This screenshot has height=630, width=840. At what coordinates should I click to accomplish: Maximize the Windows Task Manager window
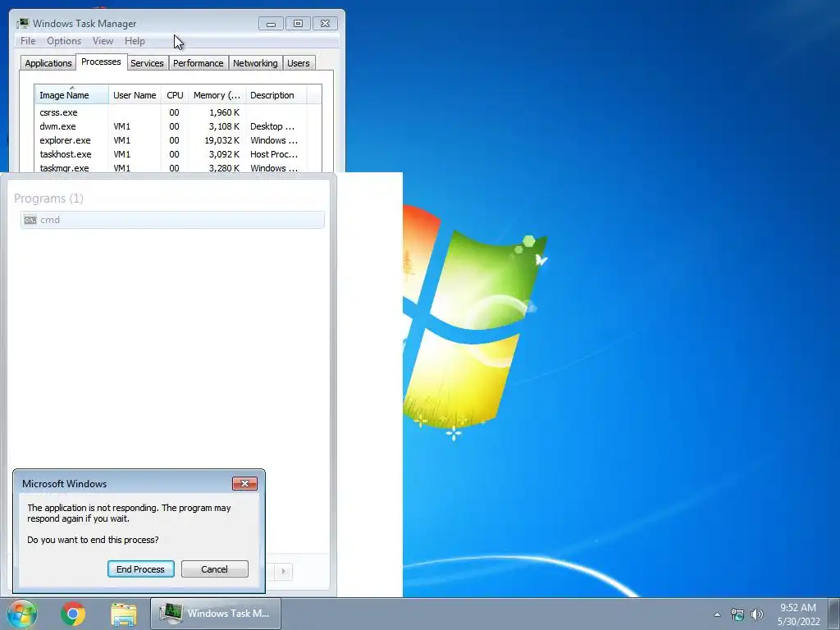tap(298, 24)
